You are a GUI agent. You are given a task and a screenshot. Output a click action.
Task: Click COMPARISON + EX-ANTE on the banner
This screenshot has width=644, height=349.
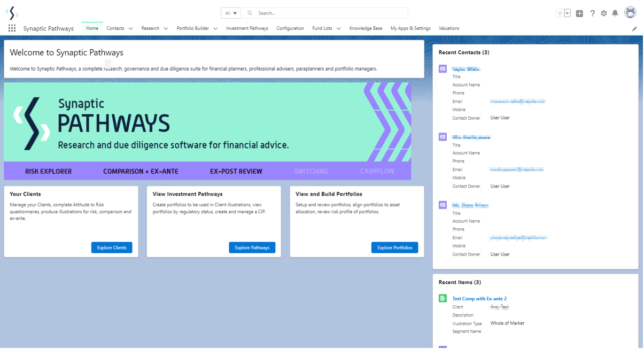pyautogui.click(x=141, y=172)
